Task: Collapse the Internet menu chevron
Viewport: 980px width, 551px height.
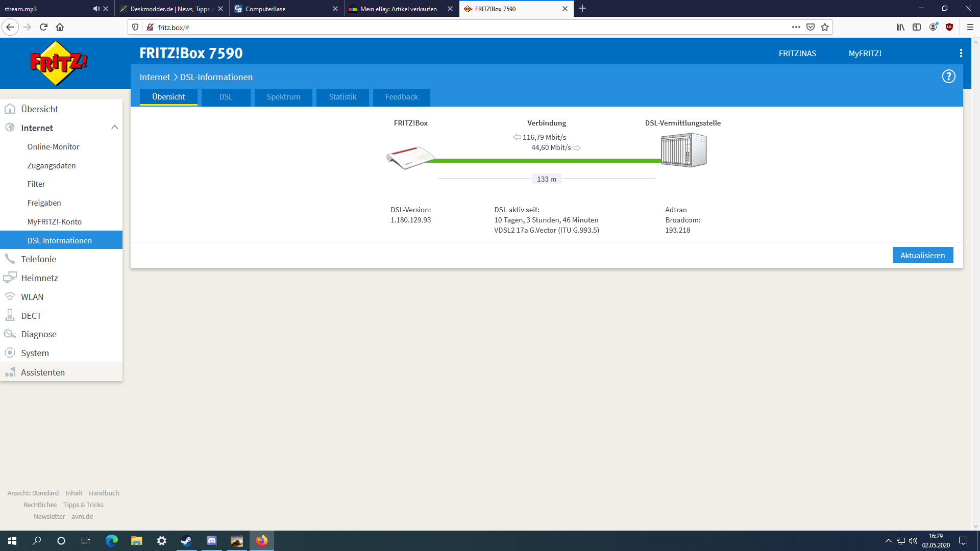Action: [x=114, y=128]
